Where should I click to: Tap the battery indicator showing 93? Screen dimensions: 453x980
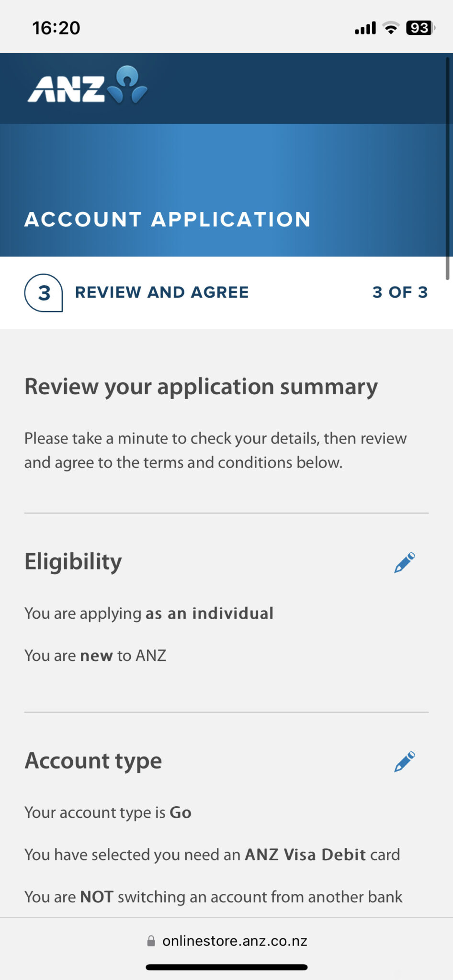click(418, 28)
